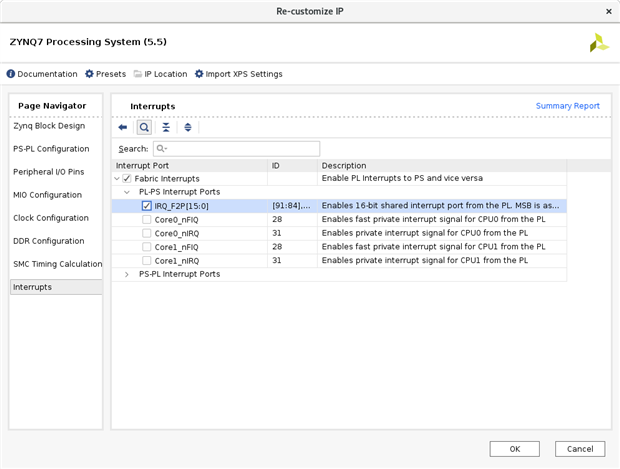Select the Core1_nFIQ row label

pos(176,247)
